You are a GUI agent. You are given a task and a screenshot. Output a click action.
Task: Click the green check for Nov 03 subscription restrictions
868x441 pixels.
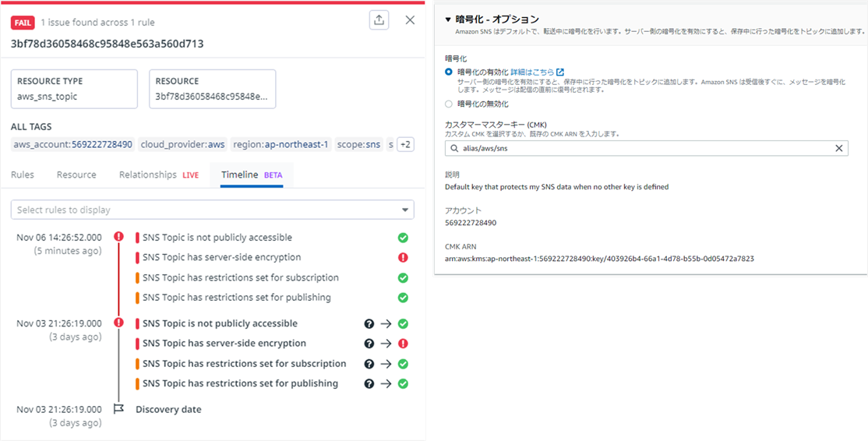(x=403, y=364)
